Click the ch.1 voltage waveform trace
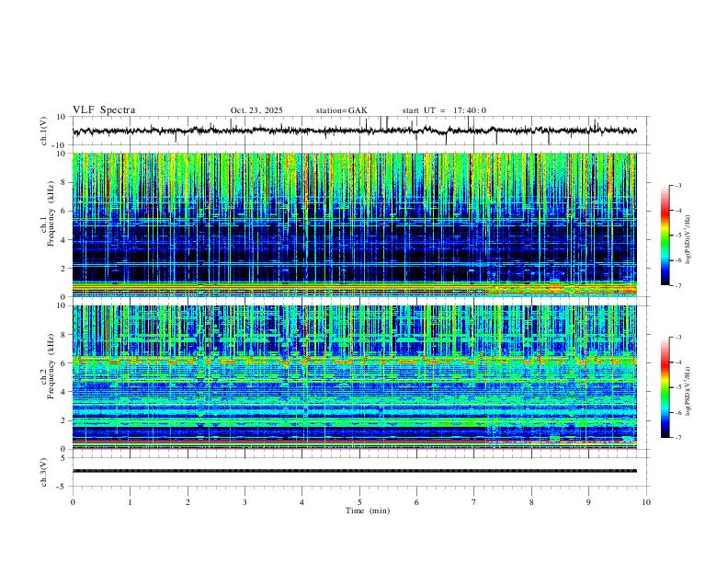The width and height of the screenshot is (728, 563). tap(354, 131)
